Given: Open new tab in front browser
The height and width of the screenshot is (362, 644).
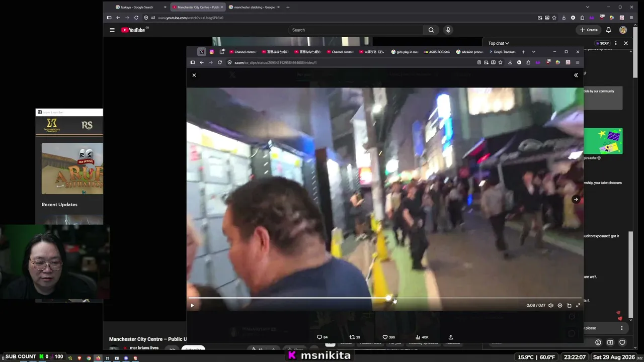Looking at the screenshot, I should (523, 52).
